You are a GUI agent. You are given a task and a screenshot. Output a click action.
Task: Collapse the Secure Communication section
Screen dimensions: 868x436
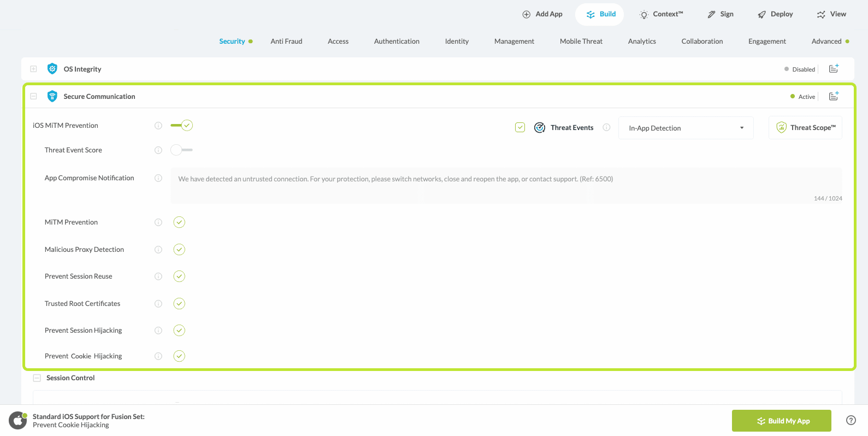[x=33, y=96]
